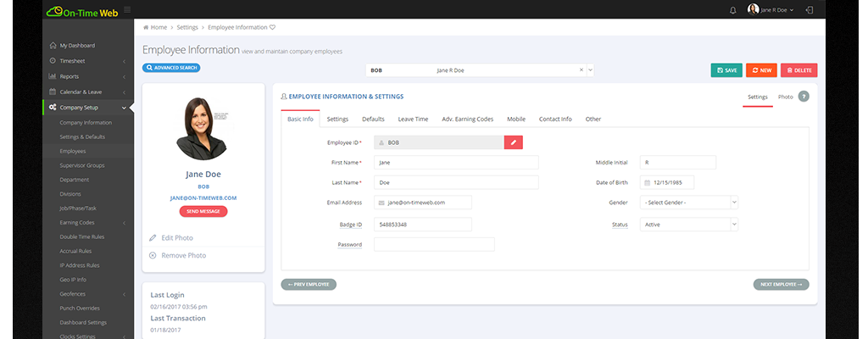Screen dimensions: 868x339
Task: Click the Email Address input field
Action: point(423,203)
